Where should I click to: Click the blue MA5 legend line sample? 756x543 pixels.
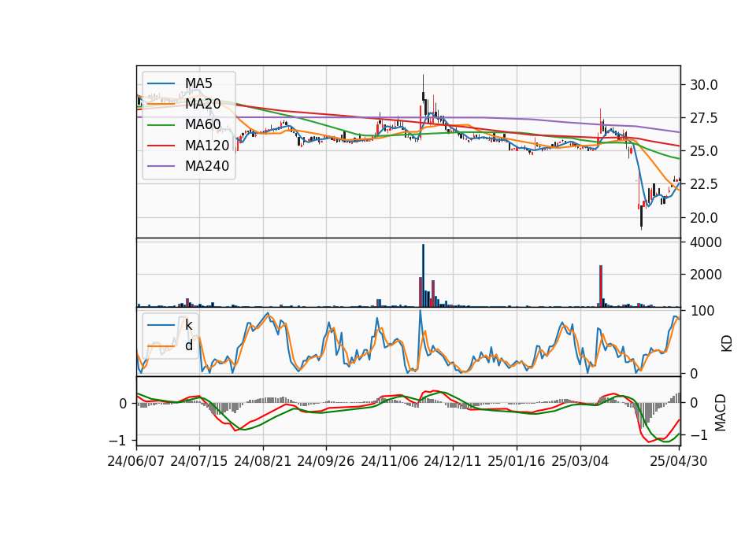(161, 83)
